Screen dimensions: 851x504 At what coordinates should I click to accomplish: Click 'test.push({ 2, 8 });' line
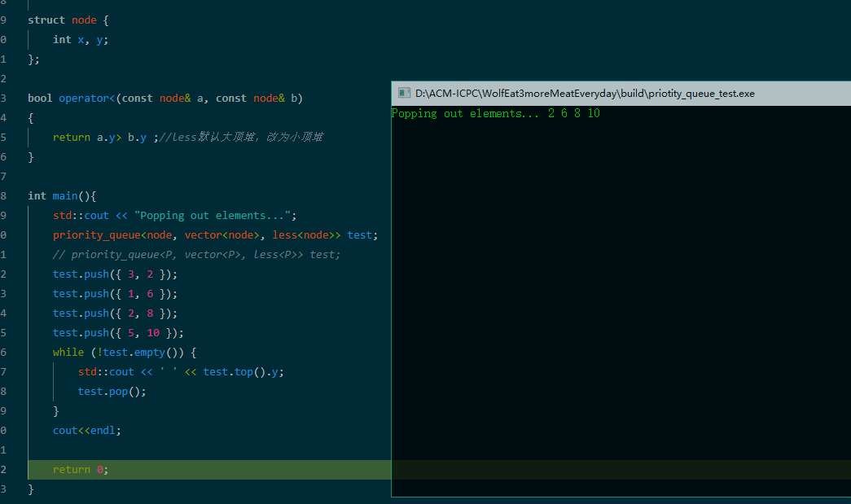(115, 313)
